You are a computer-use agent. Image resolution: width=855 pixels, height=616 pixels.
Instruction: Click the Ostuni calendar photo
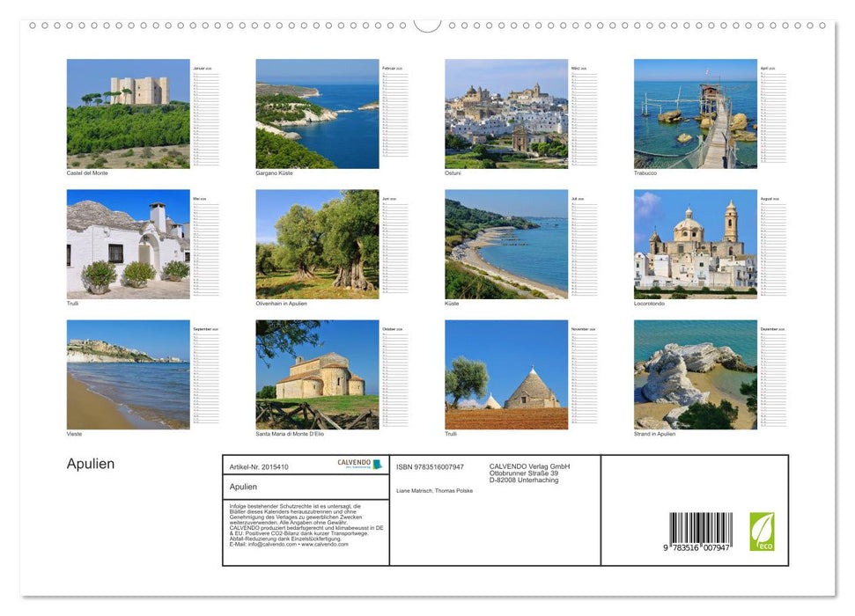click(x=505, y=113)
